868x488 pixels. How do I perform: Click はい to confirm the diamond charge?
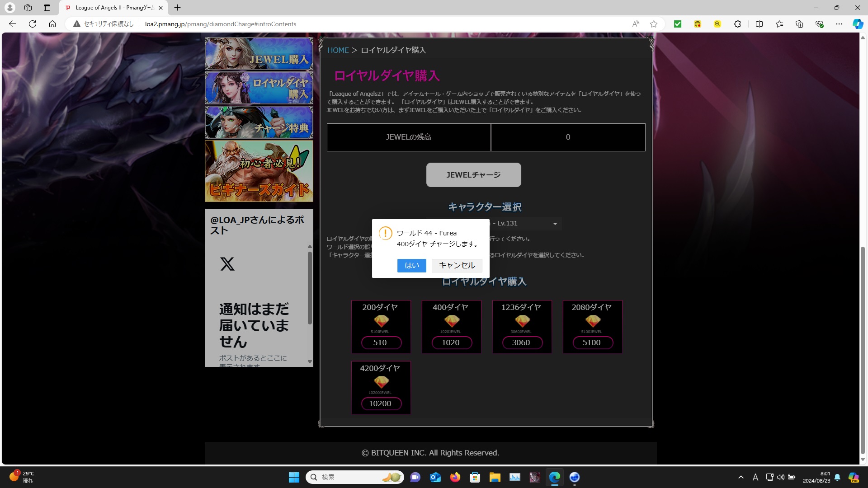(x=411, y=266)
